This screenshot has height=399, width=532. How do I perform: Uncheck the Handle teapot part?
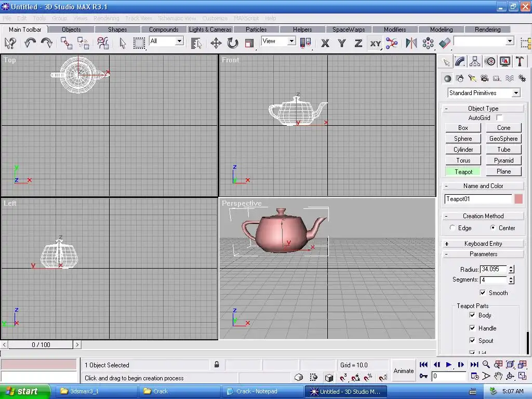[x=472, y=328]
